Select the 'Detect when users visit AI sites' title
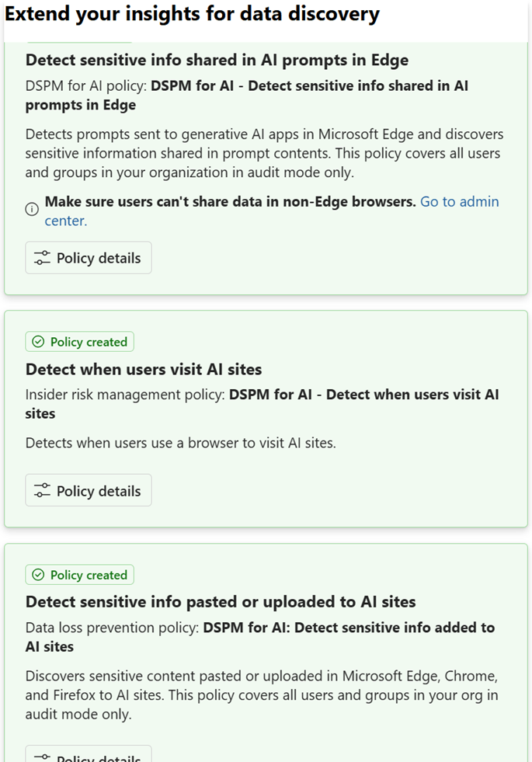532x762 pixels. click(x=144, y=369)
